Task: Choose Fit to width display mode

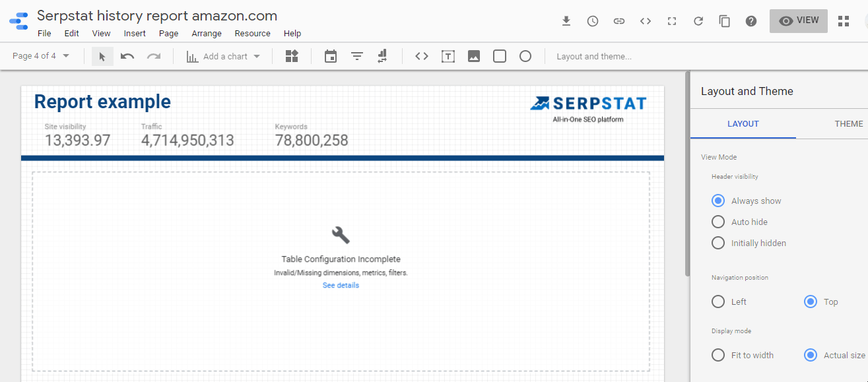Action: coord(718,355)
